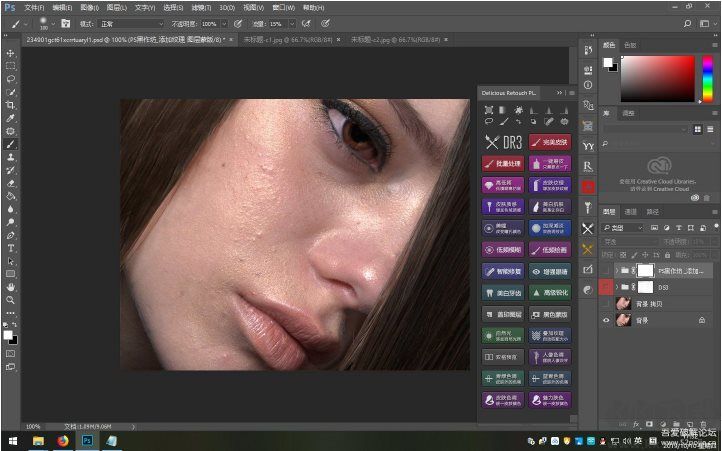The width and height of the screenshot is (722, 451).
Task: Select the 背景 拷贝 layer thumbnail
Action: tap(623, 303)
